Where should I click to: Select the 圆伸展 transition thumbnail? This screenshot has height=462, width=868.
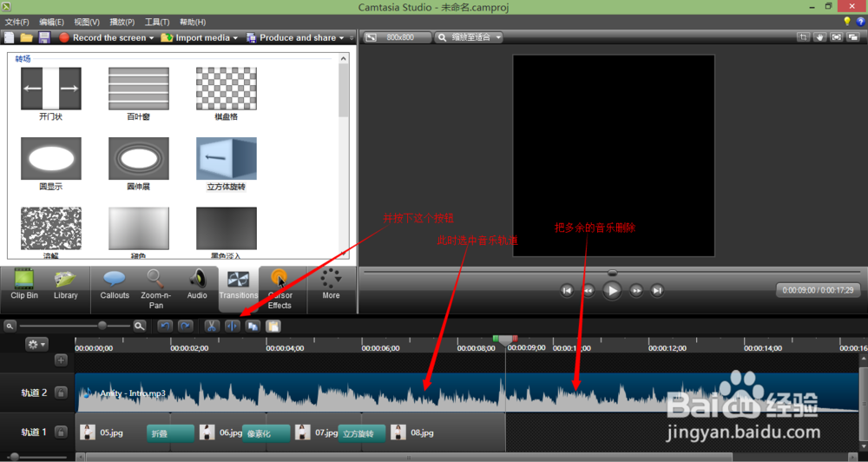pyautogui.click(x=138, y=158)
